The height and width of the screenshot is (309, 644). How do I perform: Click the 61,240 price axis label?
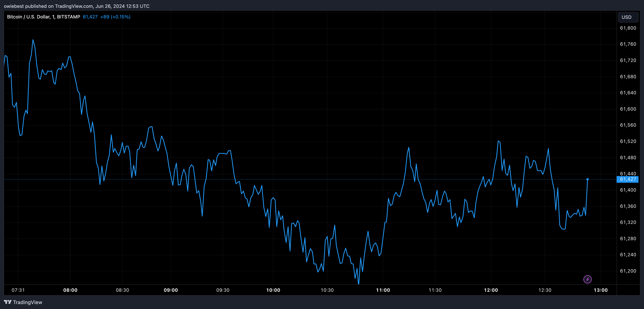pos(628,254)
